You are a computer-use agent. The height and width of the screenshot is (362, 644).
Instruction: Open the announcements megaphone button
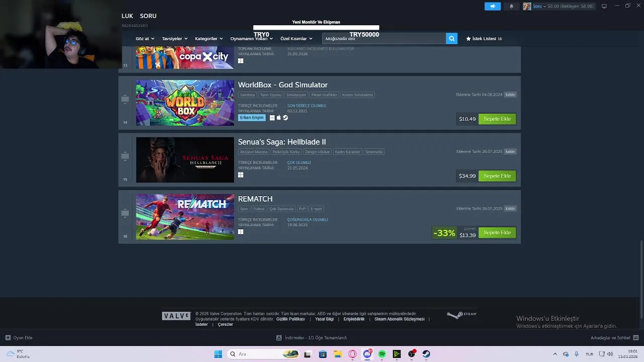pos(493,6)
